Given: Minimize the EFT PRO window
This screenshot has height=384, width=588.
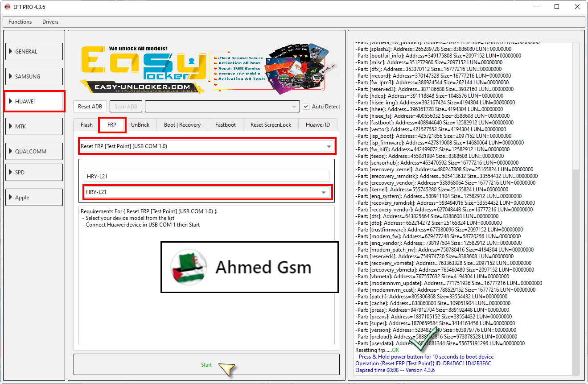Looking at the screenshot, I should (x=536, y=7).
